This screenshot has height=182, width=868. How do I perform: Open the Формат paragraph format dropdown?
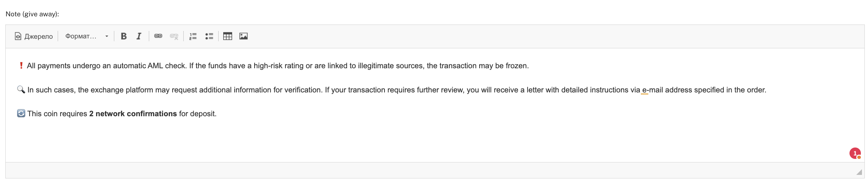coord(87,36)
